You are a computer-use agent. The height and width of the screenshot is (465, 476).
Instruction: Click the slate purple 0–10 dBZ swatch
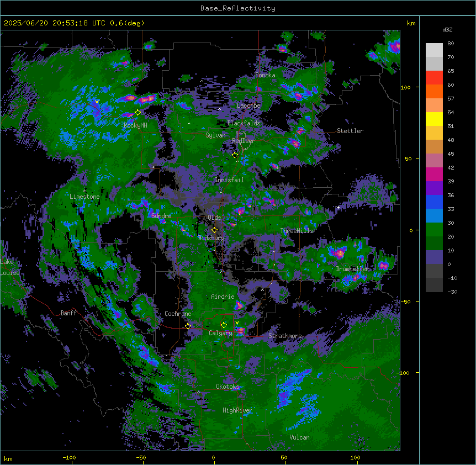click(434, 257)
